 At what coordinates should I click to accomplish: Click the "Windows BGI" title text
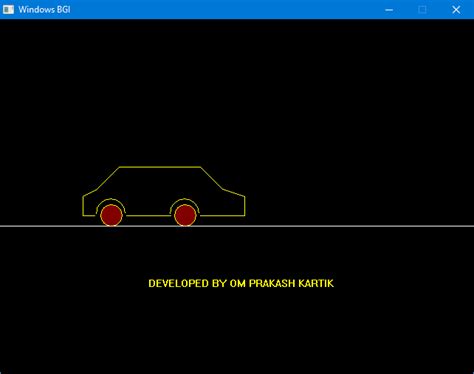(44, 10)
